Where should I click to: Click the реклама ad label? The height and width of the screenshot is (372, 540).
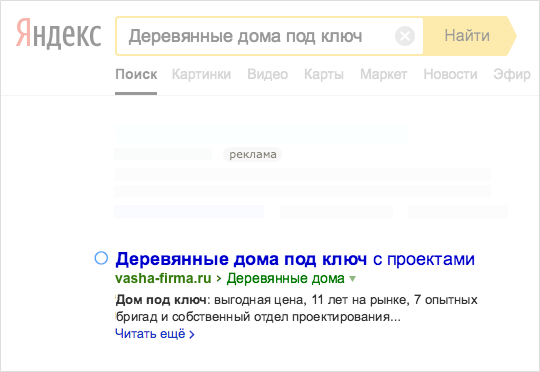point(252,154)
